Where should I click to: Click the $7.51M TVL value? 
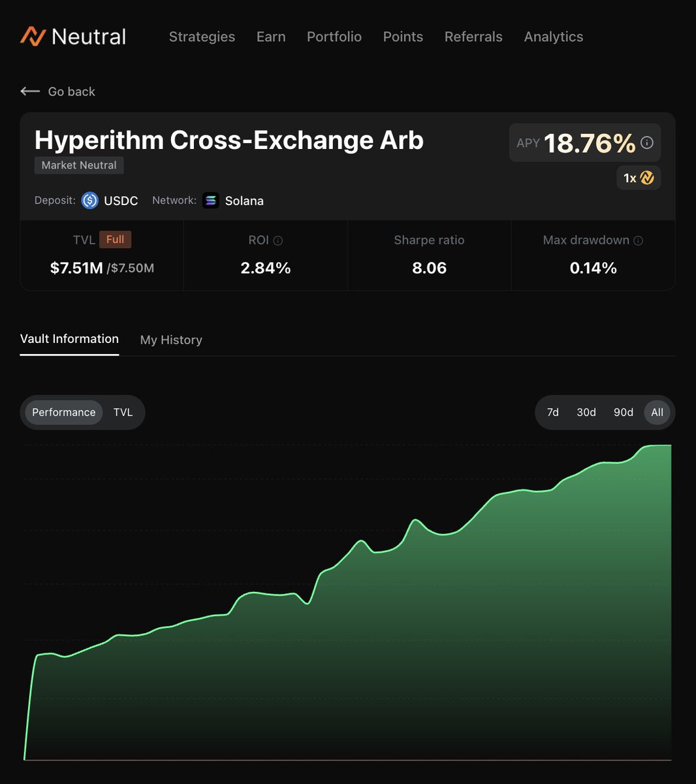pos(76,268)
